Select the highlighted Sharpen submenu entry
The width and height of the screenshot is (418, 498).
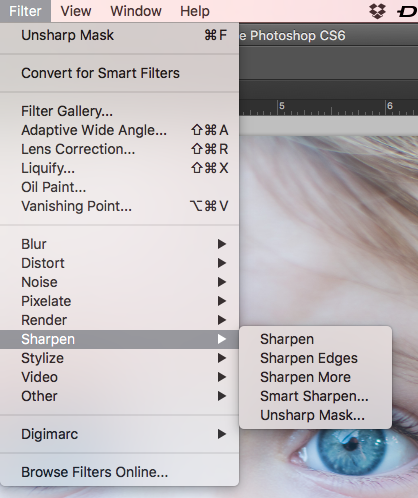pos(119,339)
